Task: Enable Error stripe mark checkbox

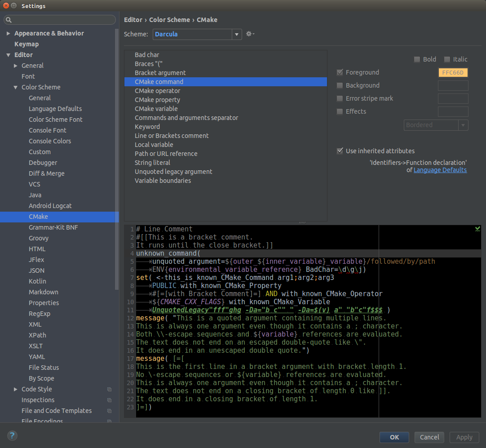Action: click(x=340, y=98)
